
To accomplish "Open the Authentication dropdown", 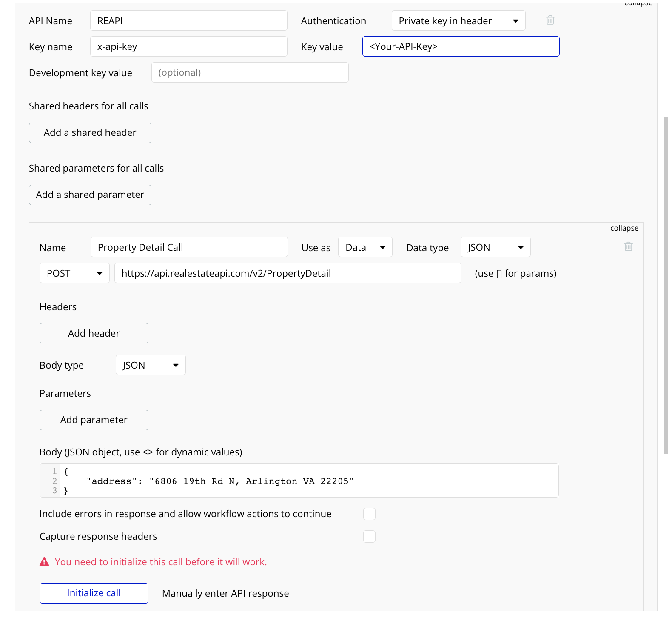I will tap(458, 20).
